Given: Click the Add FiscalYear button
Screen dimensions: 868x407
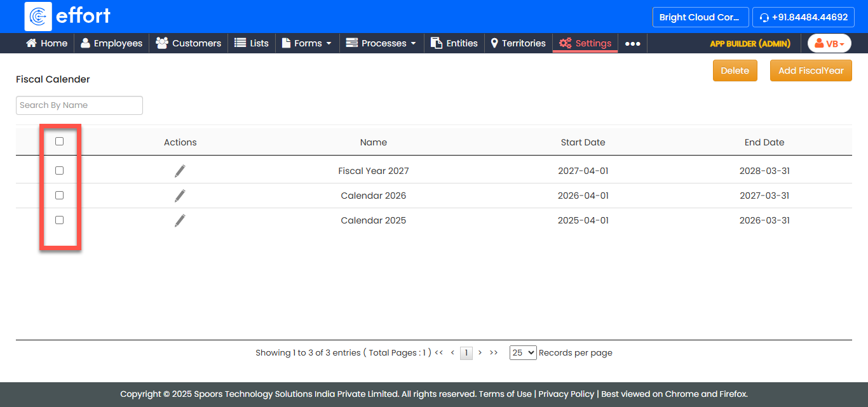Looking at the screenshot, I should tap(810, 70).
